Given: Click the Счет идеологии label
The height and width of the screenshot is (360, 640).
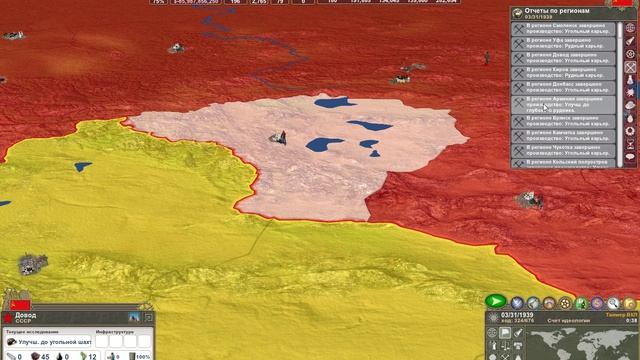Looking at the screenshot, I should (x=569, y=321).
